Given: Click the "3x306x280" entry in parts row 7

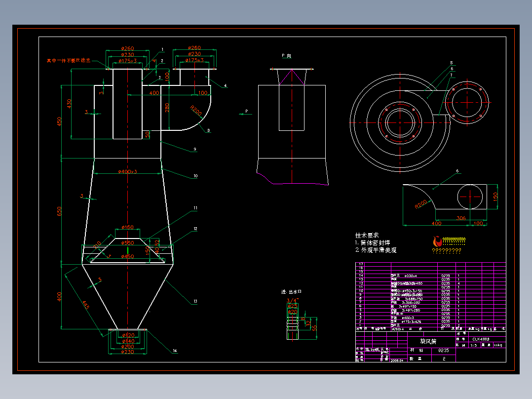Looking at the screenshot, I should pyautogui.click(x=411, y=302).
